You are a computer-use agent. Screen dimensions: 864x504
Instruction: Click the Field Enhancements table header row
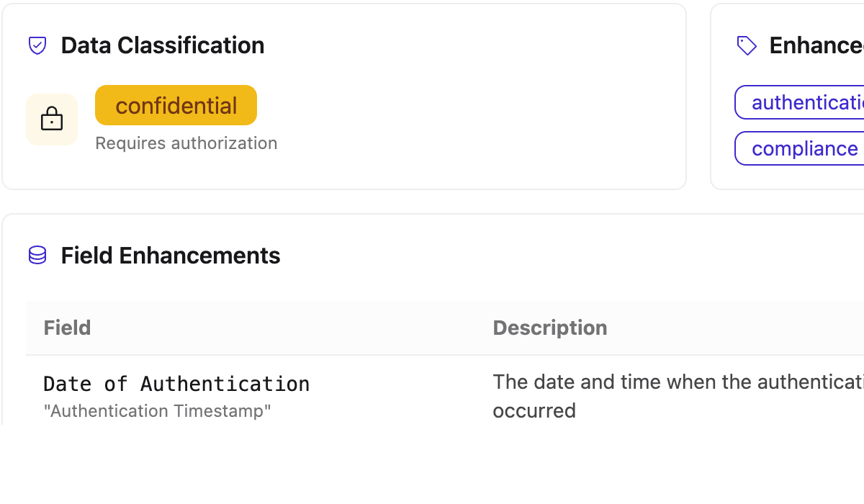coord(445,328)
